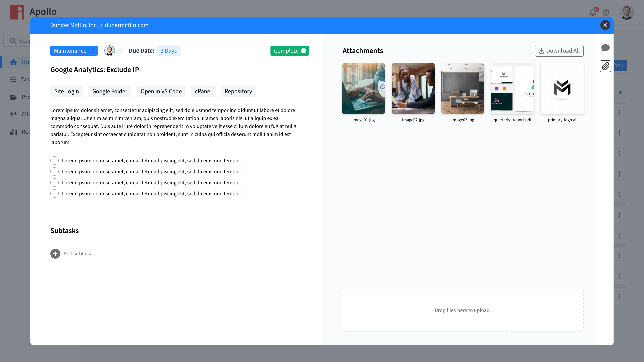Check the fourth Lorem ipsum checklist circle
Image resolution: width=644 pixels, height=362 pixels.
[x=54, y=194]
